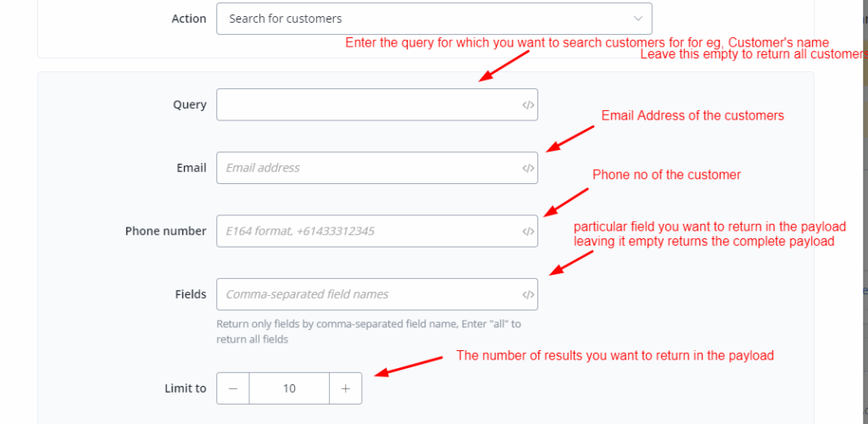
Task: Click the "Action" field label
Action: (x=189, y=19)
